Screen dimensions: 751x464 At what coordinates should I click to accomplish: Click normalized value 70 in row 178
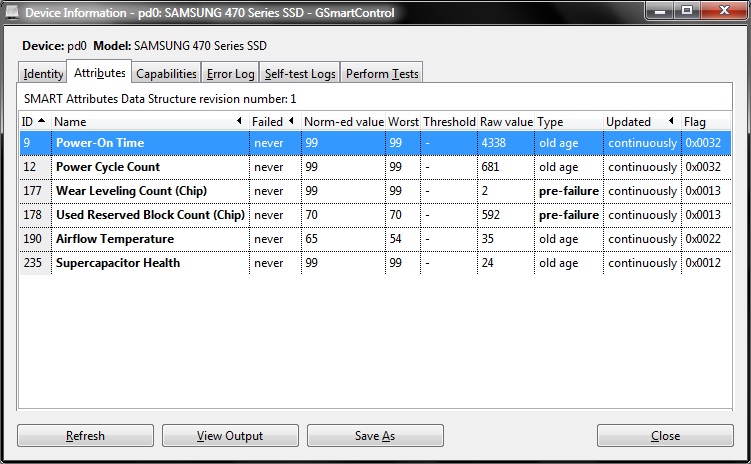343,215
